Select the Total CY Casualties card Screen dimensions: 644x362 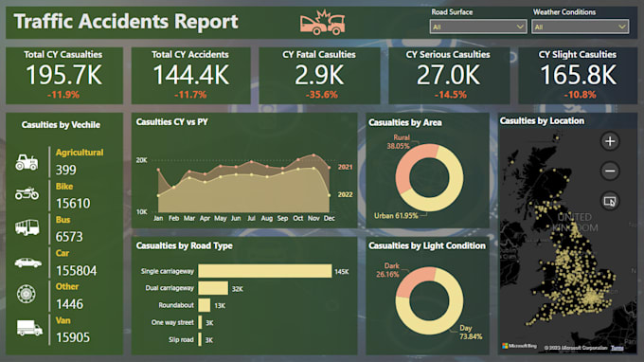coord(64,75)
